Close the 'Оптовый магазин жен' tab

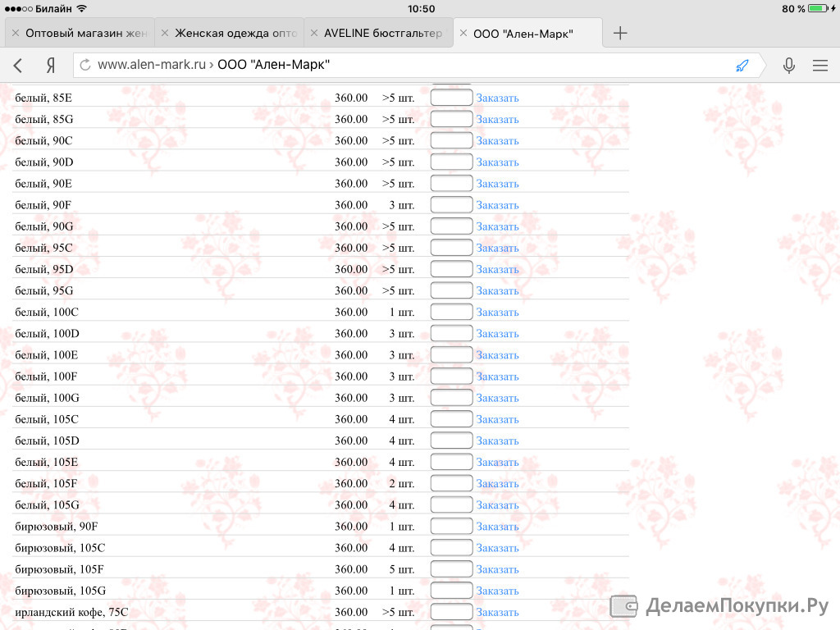pyautogui.click(x=16, y=33)
